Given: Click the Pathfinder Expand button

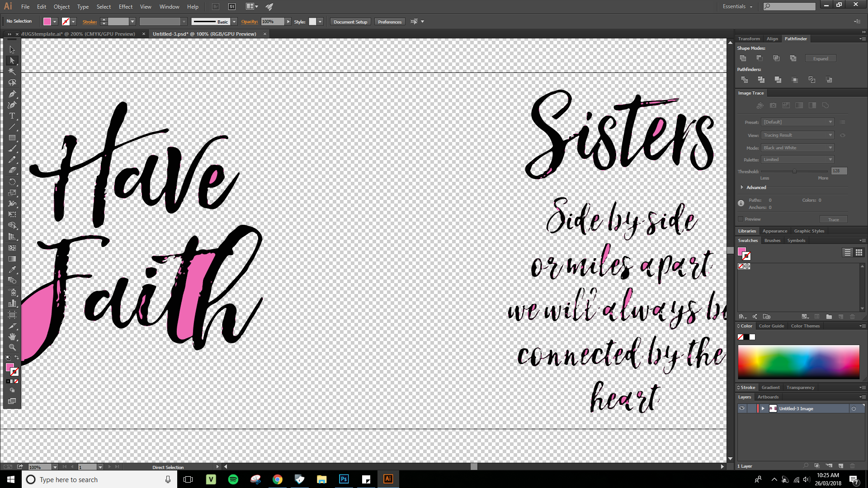Looking at the screenshot, I should coord(821,59).
